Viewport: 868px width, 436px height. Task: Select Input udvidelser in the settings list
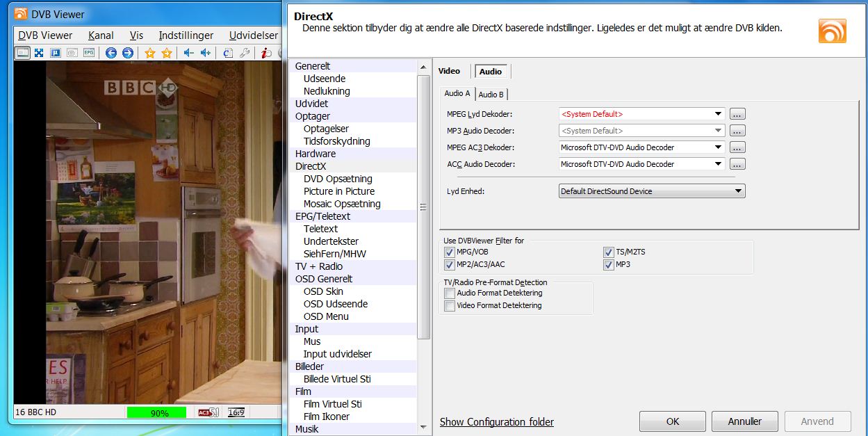click(338, 354)
